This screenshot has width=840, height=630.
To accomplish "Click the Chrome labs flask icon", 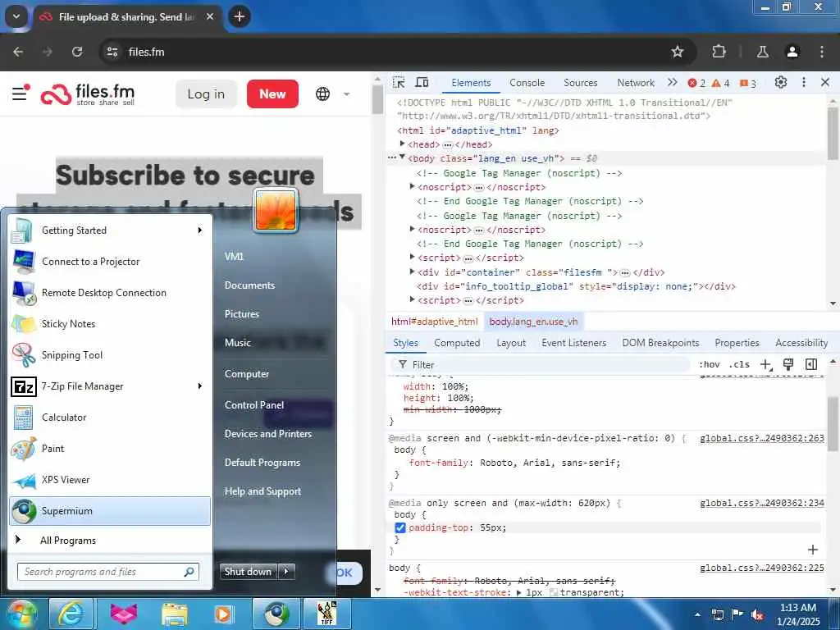I will tap(762, 52).
